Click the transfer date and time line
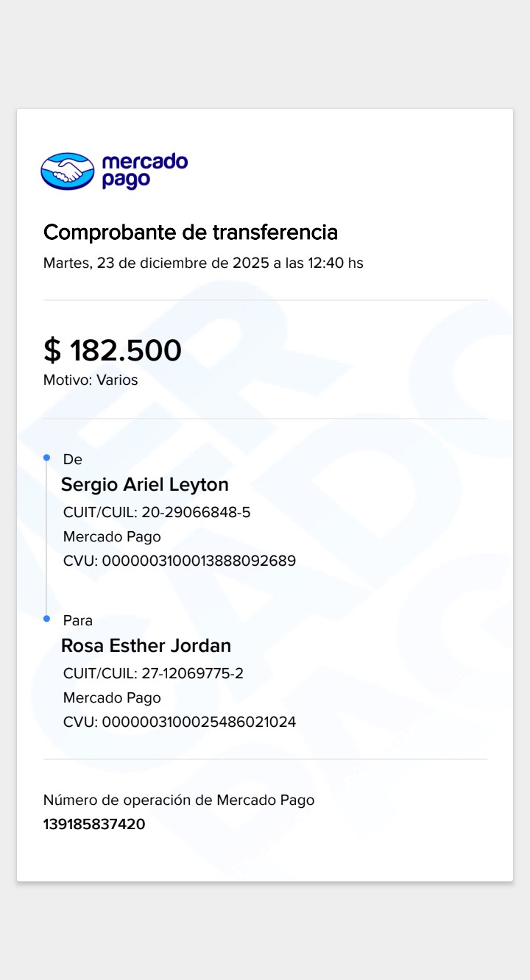 tap(203, 263)
